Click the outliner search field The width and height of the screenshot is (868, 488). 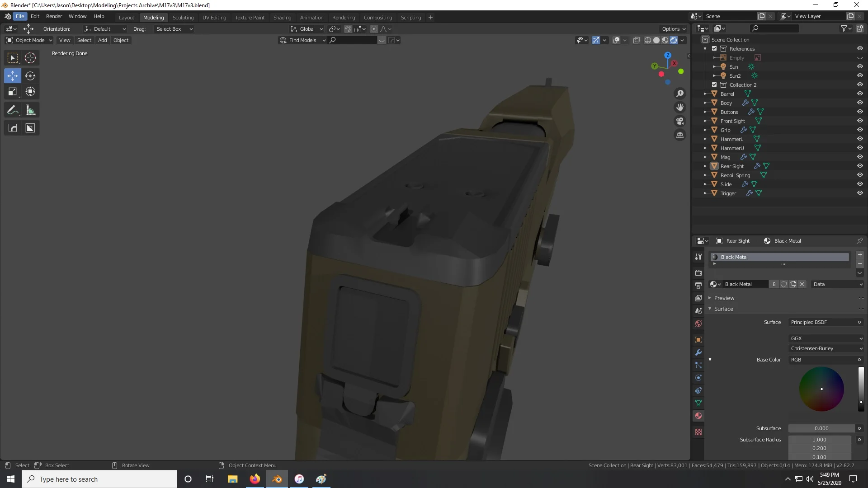[x=774, y=28]
